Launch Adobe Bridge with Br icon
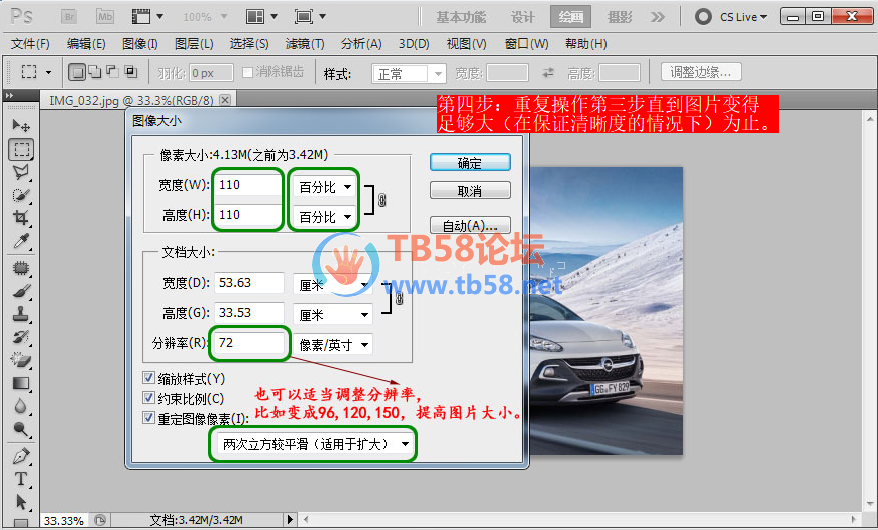This screenshot has height=530, width=878. pyautogui.click(x=69, y=17)
